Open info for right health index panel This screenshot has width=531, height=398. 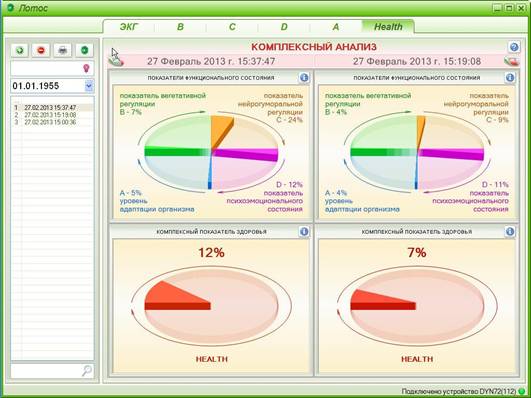tap(510, 232)
